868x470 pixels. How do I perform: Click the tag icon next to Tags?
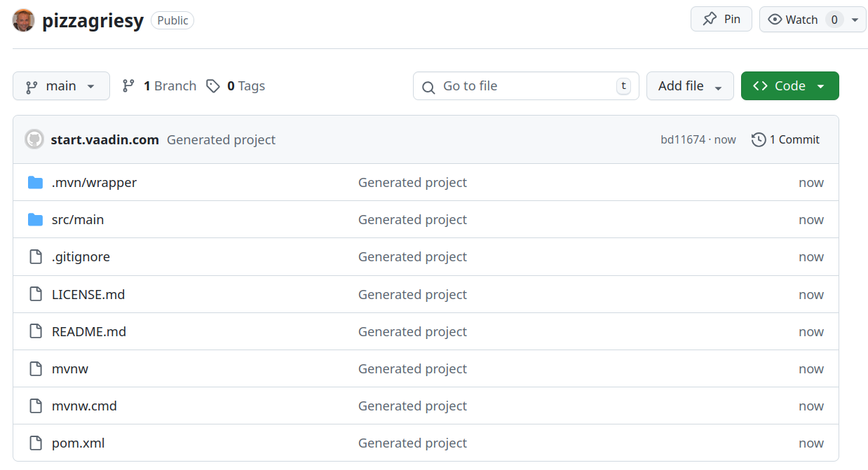click(x=213, y=86)
